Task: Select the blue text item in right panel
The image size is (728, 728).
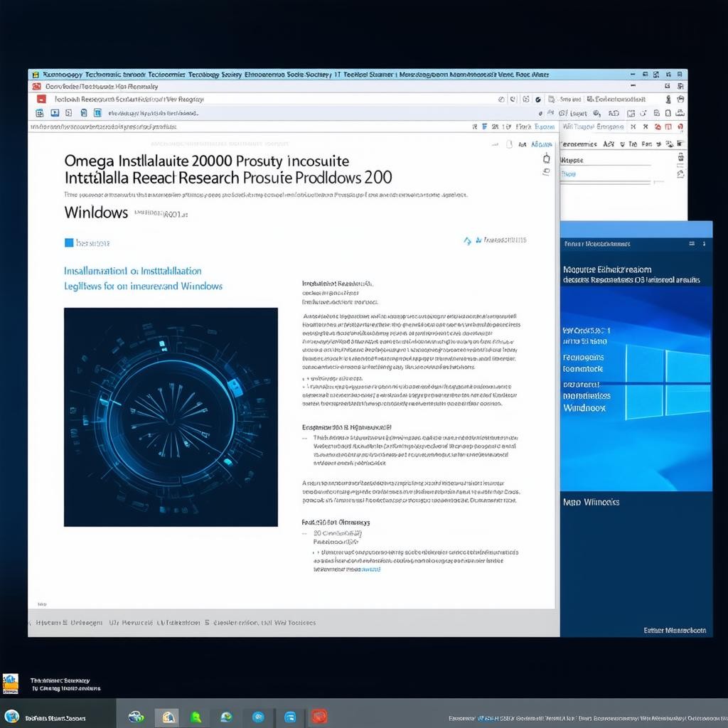Action: pyautogui.click(x=569, y=173)
